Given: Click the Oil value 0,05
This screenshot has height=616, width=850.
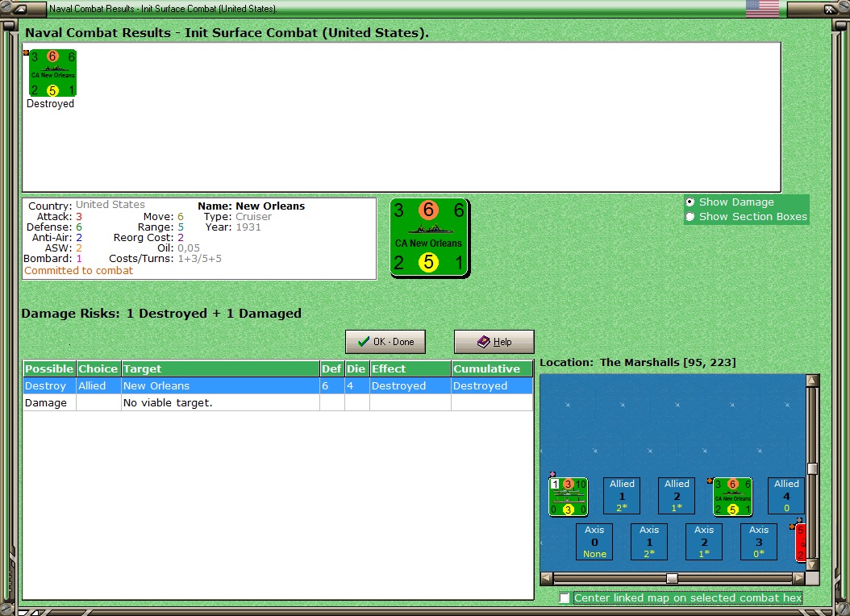Looking at the screenshot, I should 189,248.
